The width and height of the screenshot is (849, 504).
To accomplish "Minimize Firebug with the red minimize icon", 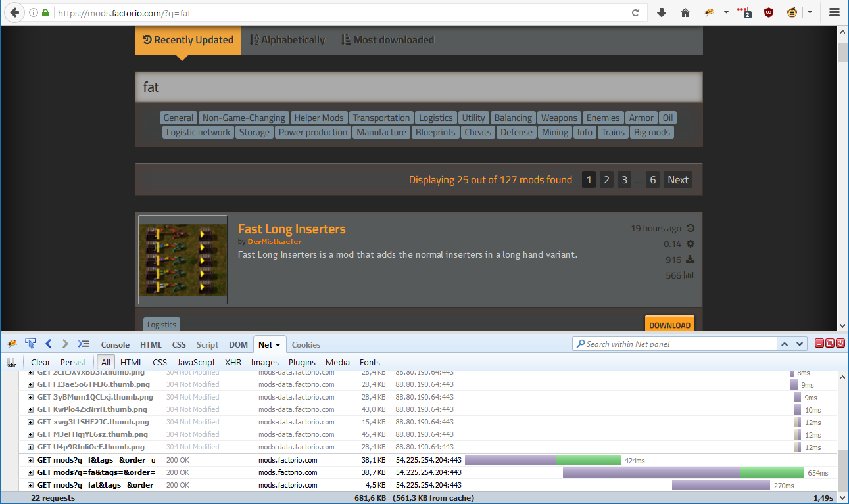I will [819, 344].
